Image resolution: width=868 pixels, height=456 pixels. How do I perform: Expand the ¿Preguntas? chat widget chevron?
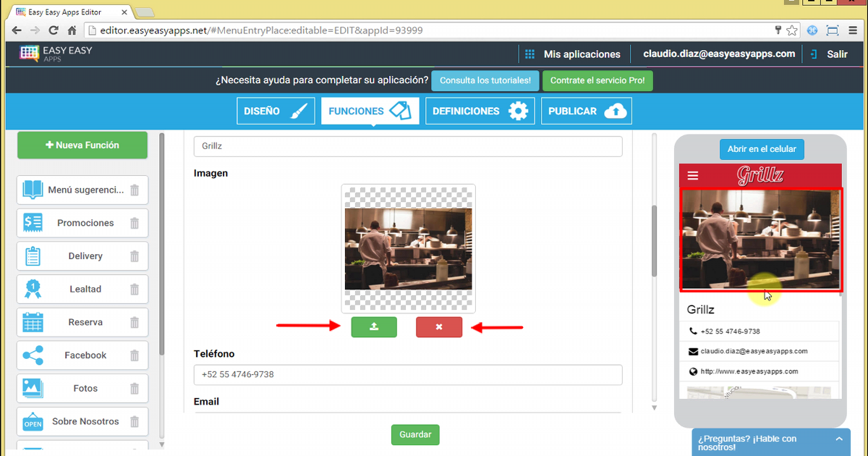(x=838, y=439)
